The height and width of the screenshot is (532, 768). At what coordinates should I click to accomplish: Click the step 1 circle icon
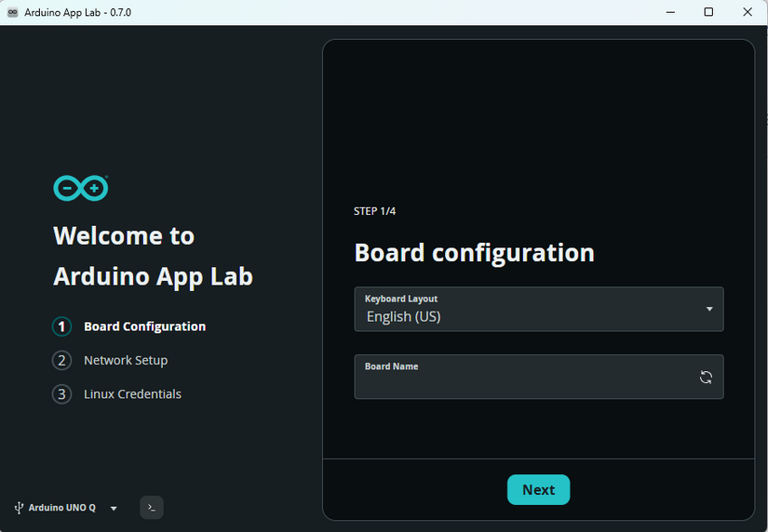coord(61,326)
